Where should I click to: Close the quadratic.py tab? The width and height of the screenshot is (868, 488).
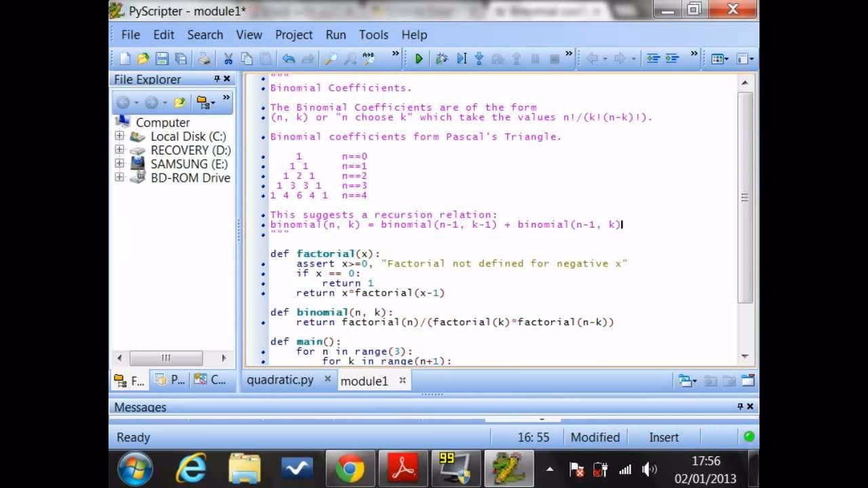point(328,380)
